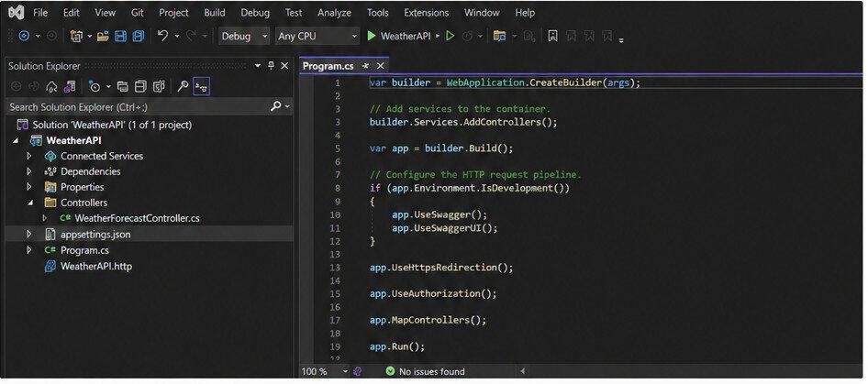Toggle the Preview Selected Items icon
The width and height of the screenshot is (868, 384).
(x=201, y=87)
